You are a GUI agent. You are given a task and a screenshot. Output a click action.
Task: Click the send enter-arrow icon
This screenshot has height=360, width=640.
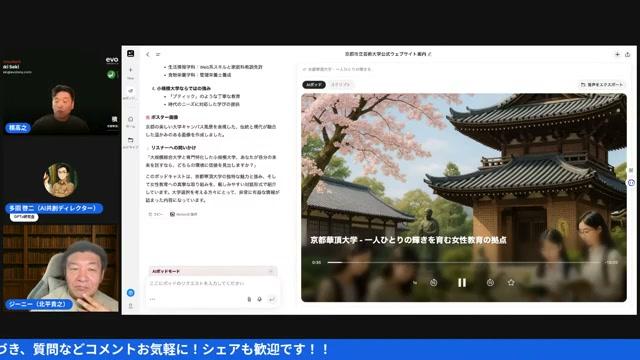pos(272,299)
